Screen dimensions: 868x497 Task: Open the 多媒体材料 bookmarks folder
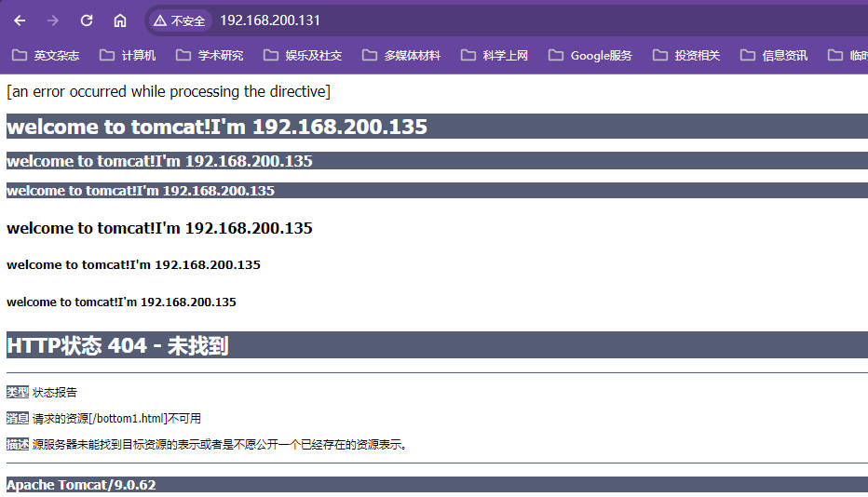click(401, 56)
